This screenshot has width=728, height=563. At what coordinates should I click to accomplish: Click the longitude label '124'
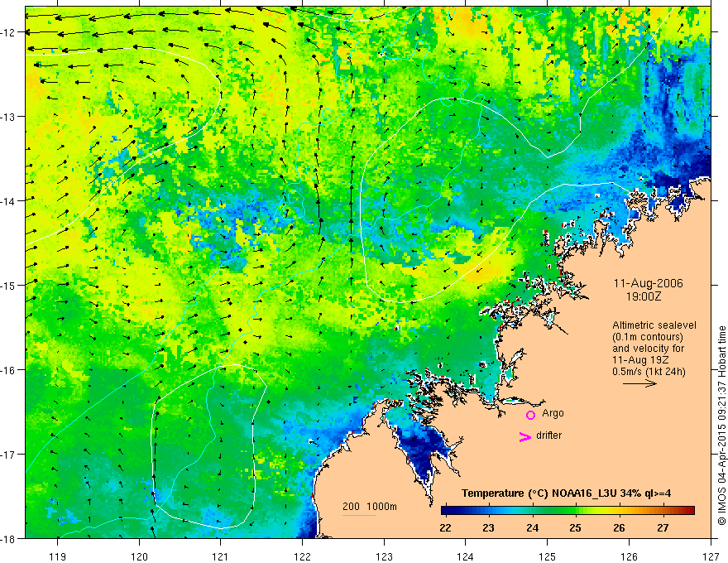click(x=466, y=556)
